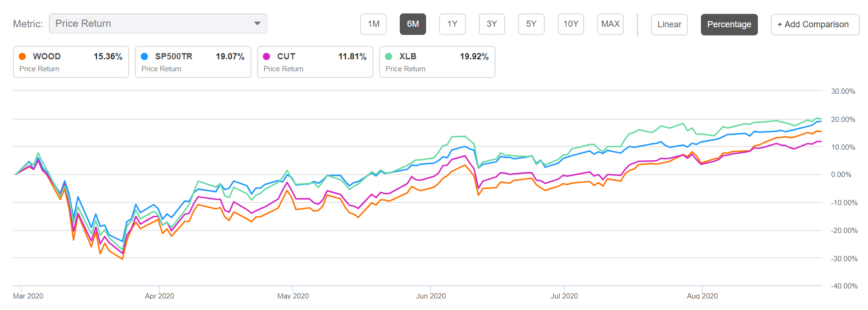Select the XLB ticker card

click(x=437, y=62)
